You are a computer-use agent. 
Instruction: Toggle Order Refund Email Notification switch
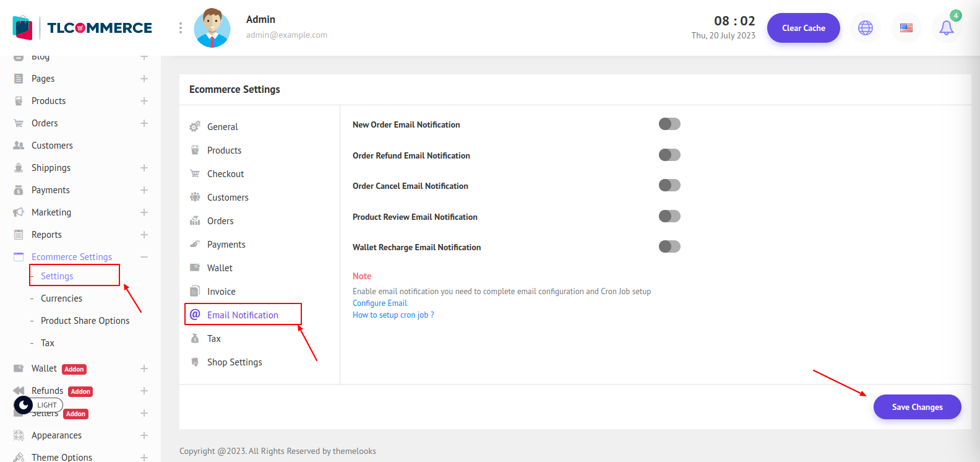[x=669, y=155]
